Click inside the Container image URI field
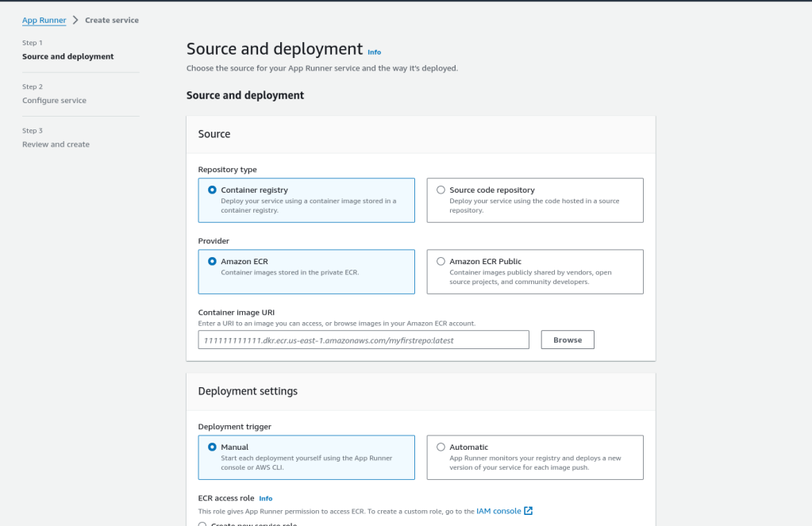This screenshot has width=812, height=526. tap(364, 339)
